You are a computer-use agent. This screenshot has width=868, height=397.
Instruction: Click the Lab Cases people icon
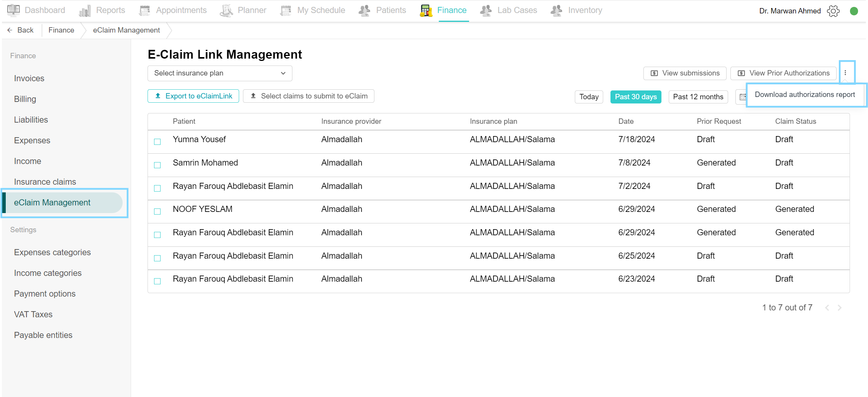486,11
